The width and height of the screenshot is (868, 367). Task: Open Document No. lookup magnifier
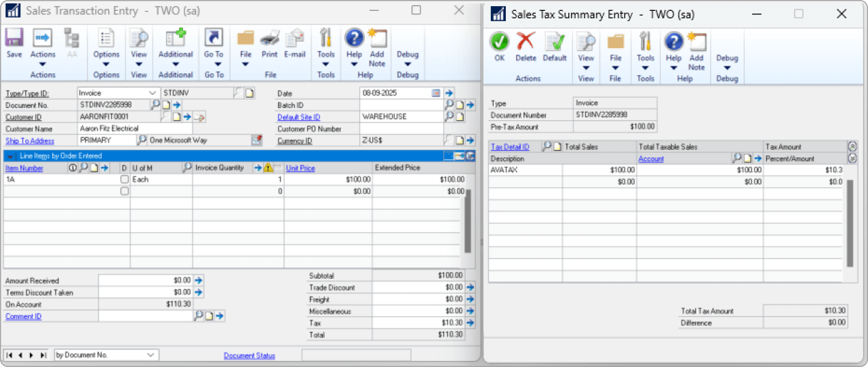155,104
